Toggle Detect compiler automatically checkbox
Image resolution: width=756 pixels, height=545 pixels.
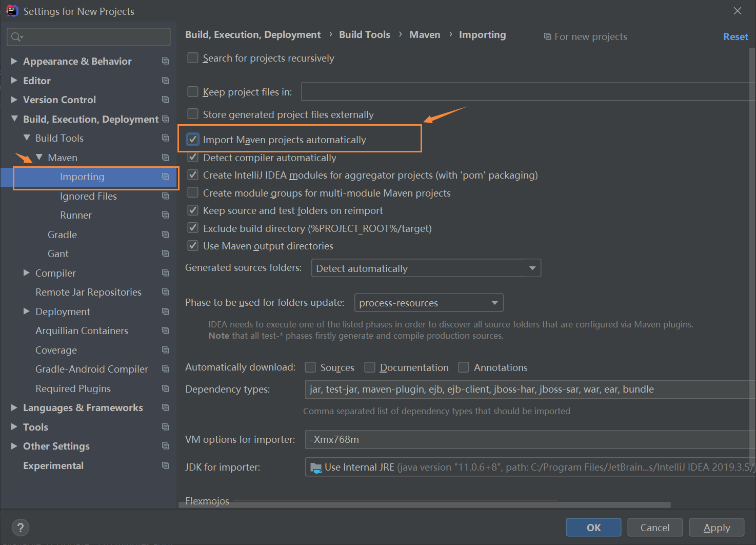tap(193, 157)
